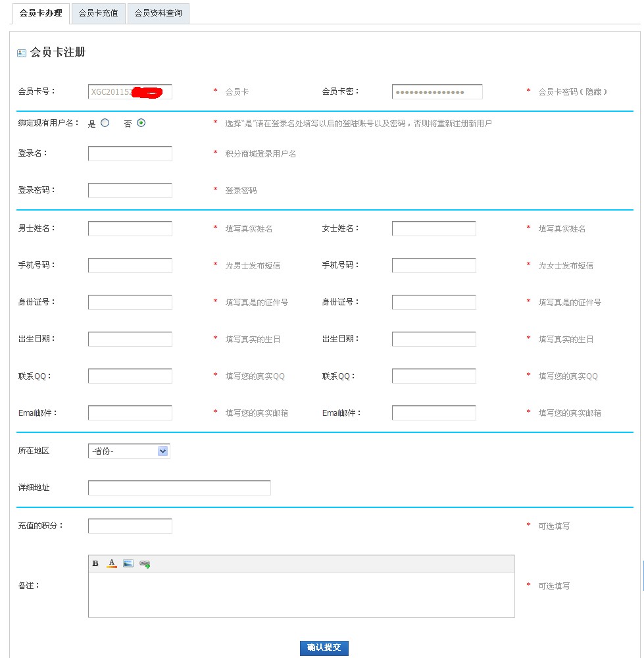Click the 男士姓名 name field
This screenshot has width=644, height=658.
pos(129,228)
